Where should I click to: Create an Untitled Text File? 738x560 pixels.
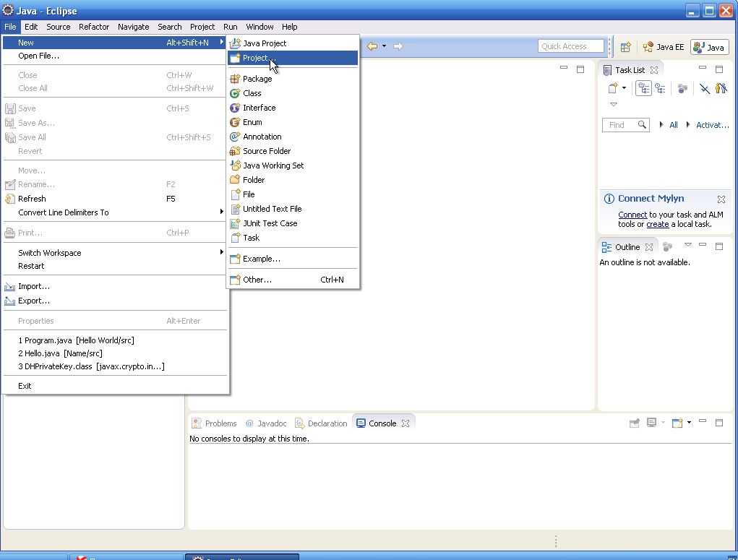point(292,209)
